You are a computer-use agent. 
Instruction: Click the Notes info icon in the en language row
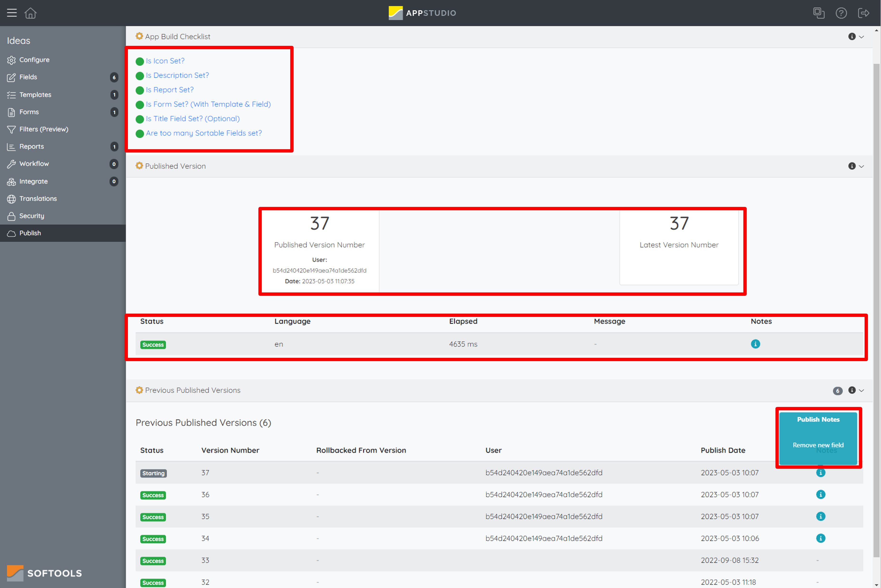click(x=755, y=344)
